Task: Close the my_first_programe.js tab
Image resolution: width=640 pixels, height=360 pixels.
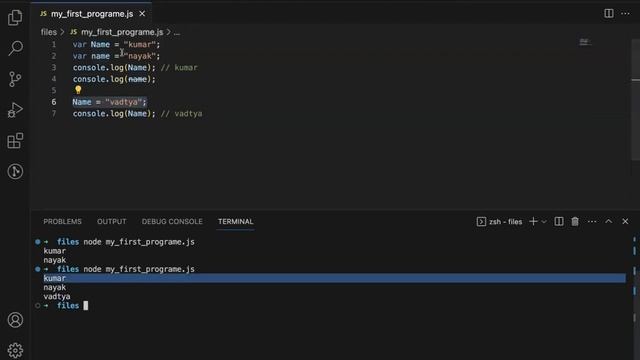Action: click(142, 14)
